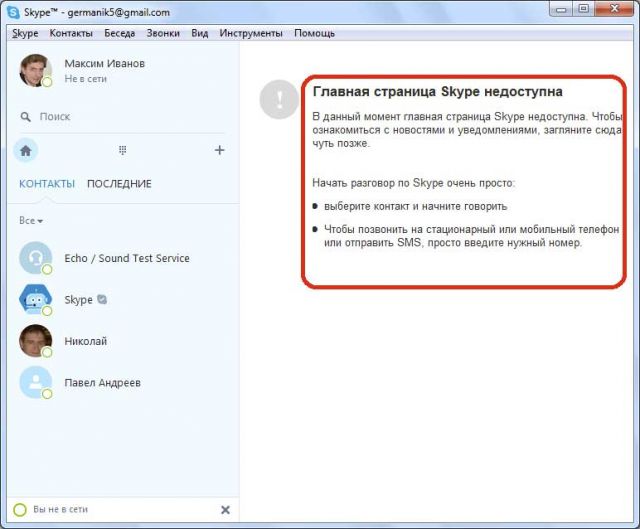
Task: Maximize the Skype window
Action: (584, 9)
